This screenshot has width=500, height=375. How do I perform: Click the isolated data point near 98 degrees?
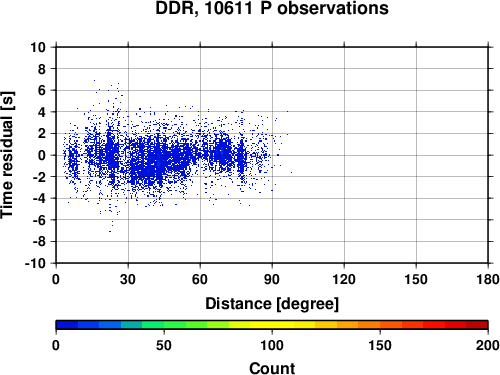(x=291, y=172)
